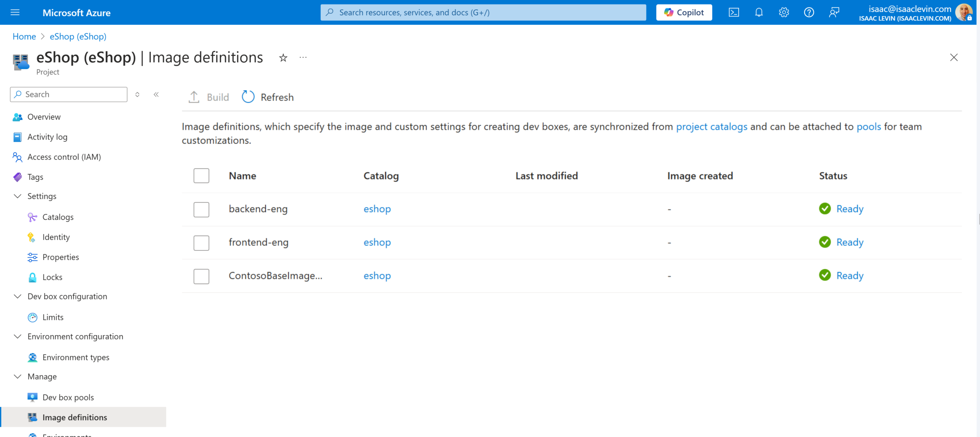Select all image definitions via header checkbox
The image size is (980, 437).
click(201, 176)
